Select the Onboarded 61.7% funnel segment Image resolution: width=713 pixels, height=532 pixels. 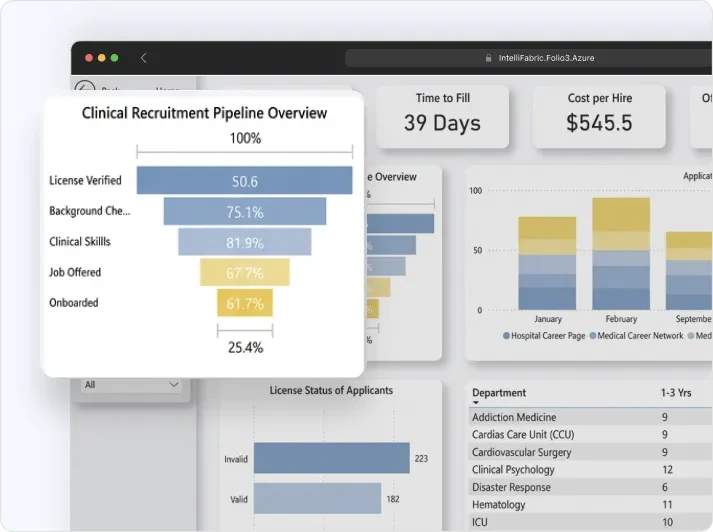click(x=245, y=302)
